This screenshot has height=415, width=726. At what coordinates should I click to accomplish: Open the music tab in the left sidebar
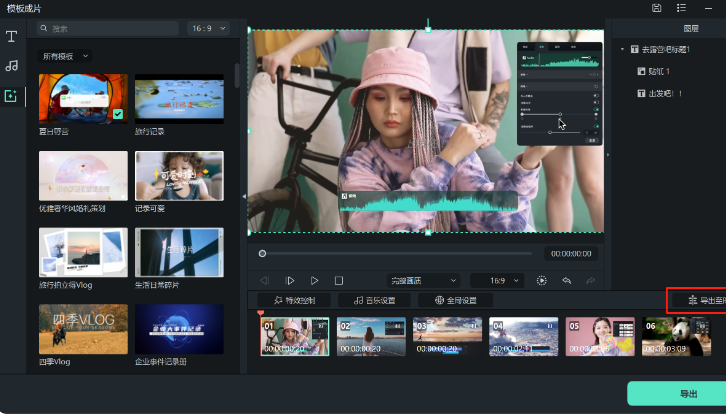point(12,66)
